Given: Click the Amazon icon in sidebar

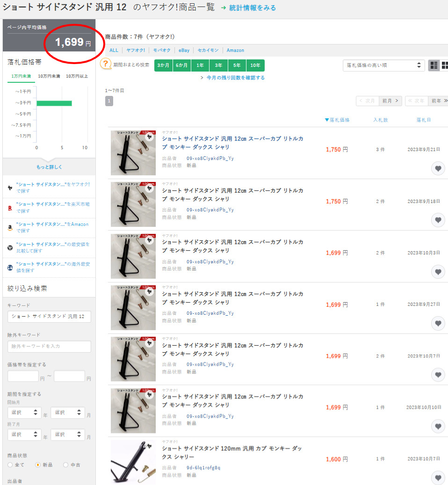Looking at the screenshot, I should 10,227.
